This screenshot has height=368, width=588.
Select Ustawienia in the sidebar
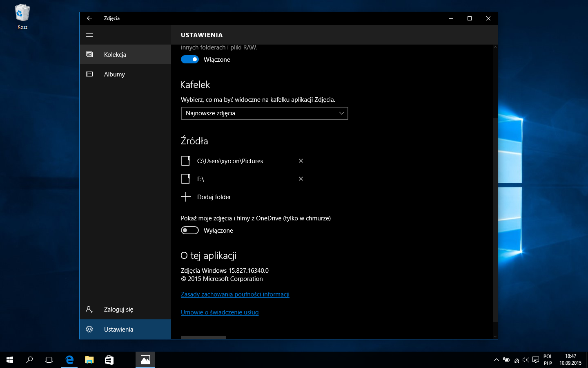(x=125, y=329)
